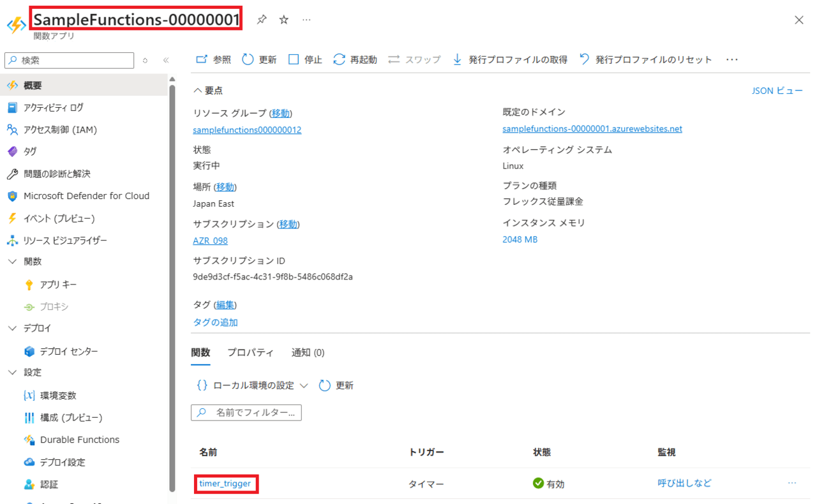Mark resource as favorite with star icon

point(284,20)
